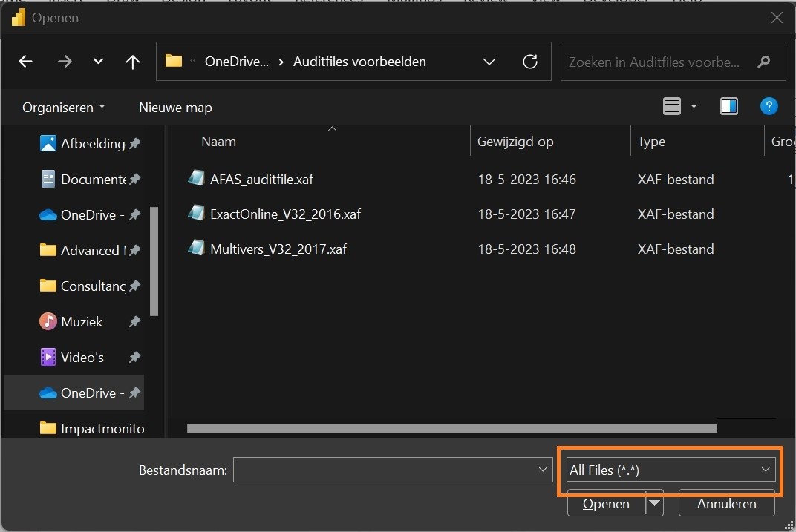Expand the Openen button split arrow
The image size is (796, 532).
click(x=654, y=504)
